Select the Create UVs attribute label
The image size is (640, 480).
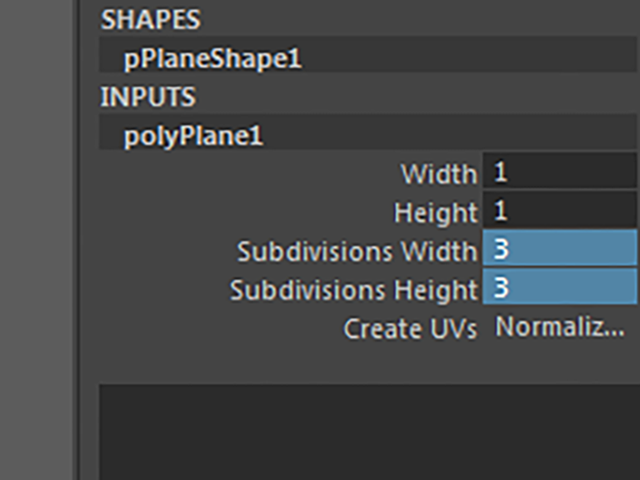(x=410, y=328)
